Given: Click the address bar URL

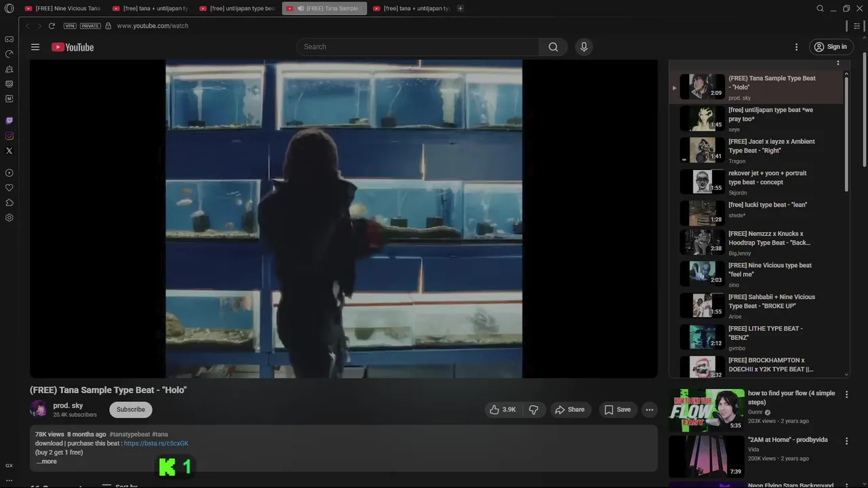Looking at the screenshot, I should point(153,26).
